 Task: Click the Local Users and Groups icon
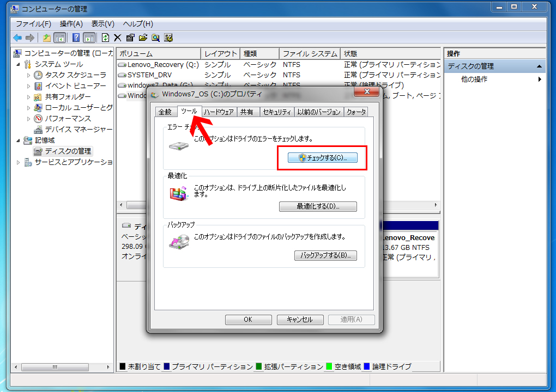click(x=38, y=108)
